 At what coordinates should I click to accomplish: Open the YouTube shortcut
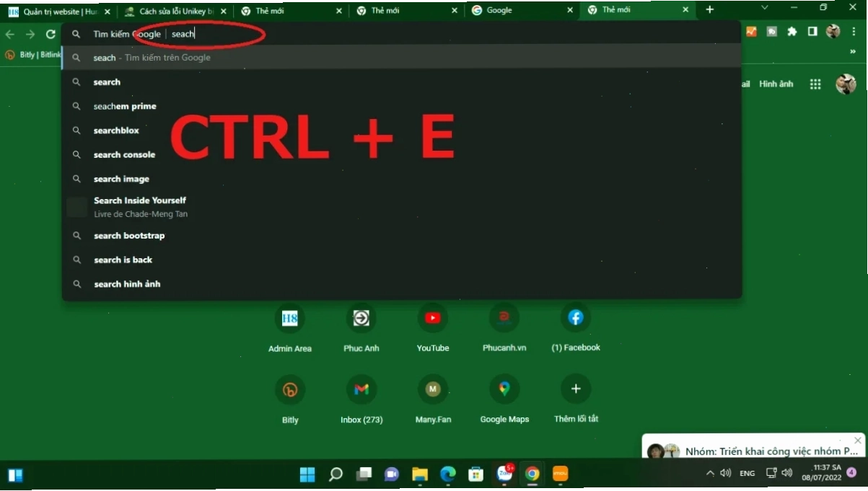point(433,329)
